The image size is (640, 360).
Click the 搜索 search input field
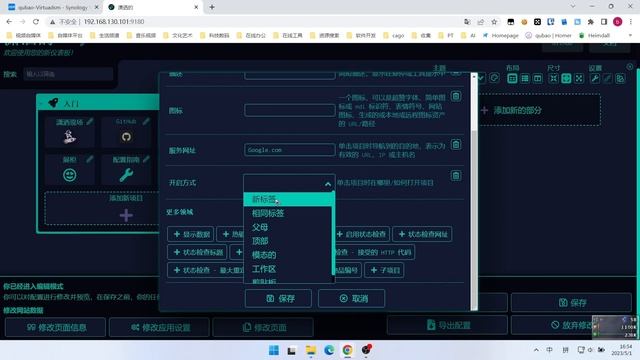point(68,74)
